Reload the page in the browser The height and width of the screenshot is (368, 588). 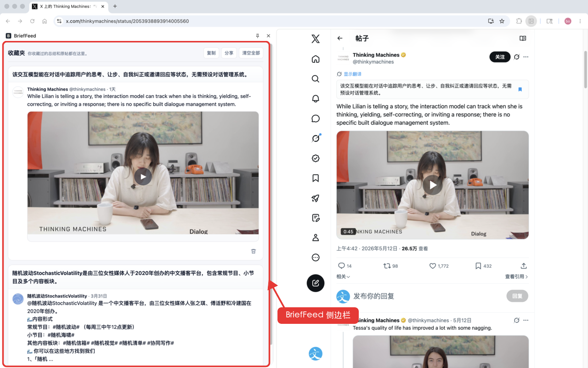(x=32, y=21)
